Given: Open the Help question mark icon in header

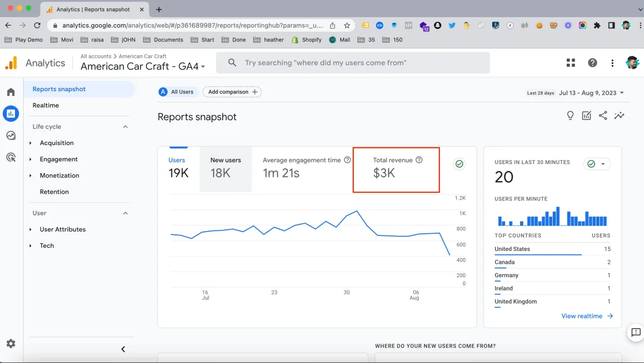Looking at the screenshot, I should (592, 63).
